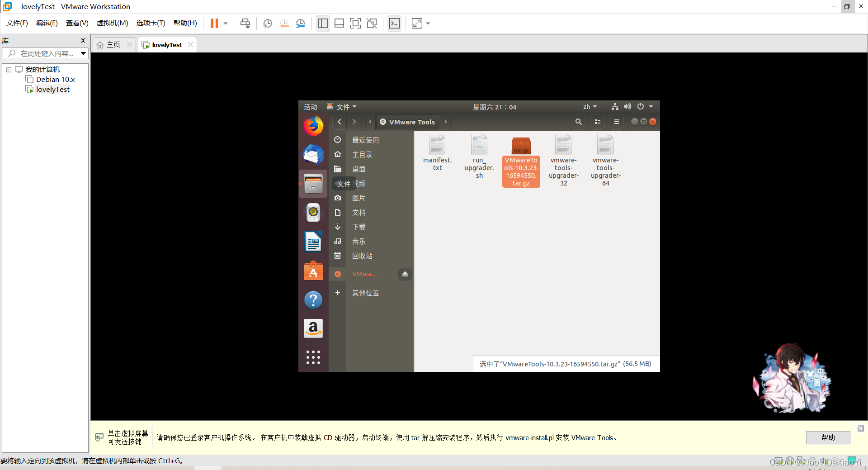Image resolution: width=868 pixels, height=470 pixels.
Task: Click the network status icon
Action: point(615,107)
